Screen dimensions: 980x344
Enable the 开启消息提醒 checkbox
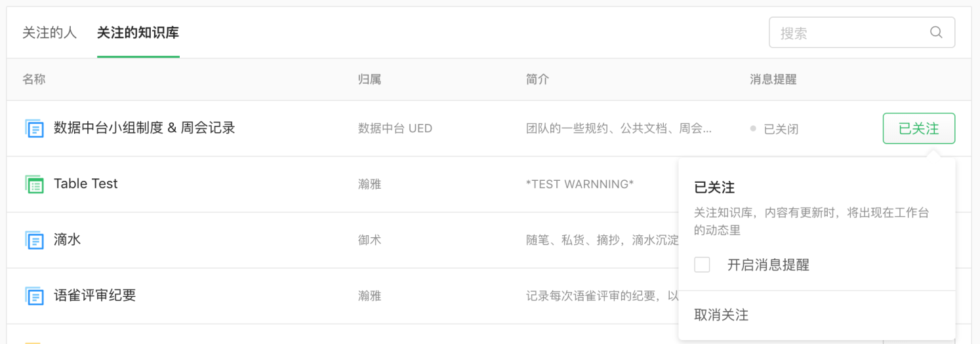coord(702,265)
